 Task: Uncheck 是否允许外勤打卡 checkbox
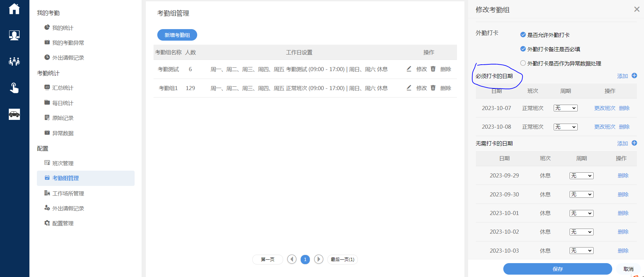coord(523,35)
